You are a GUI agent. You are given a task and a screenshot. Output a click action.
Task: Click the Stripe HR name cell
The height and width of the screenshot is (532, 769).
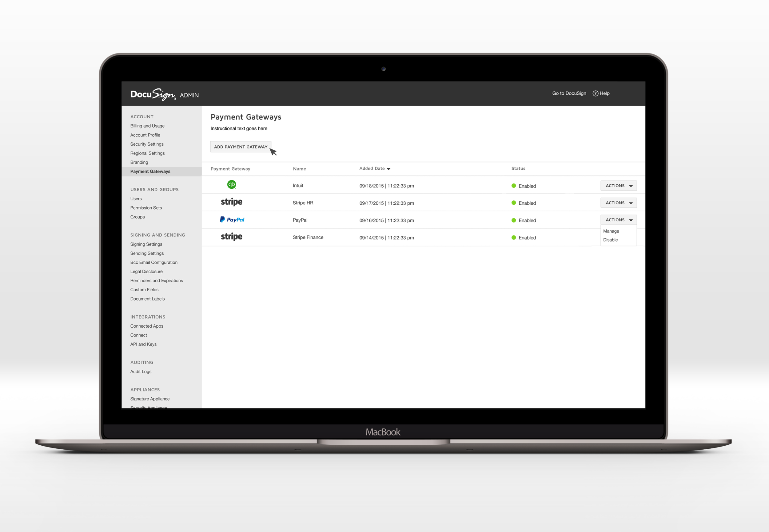click(x=303, y=203)
